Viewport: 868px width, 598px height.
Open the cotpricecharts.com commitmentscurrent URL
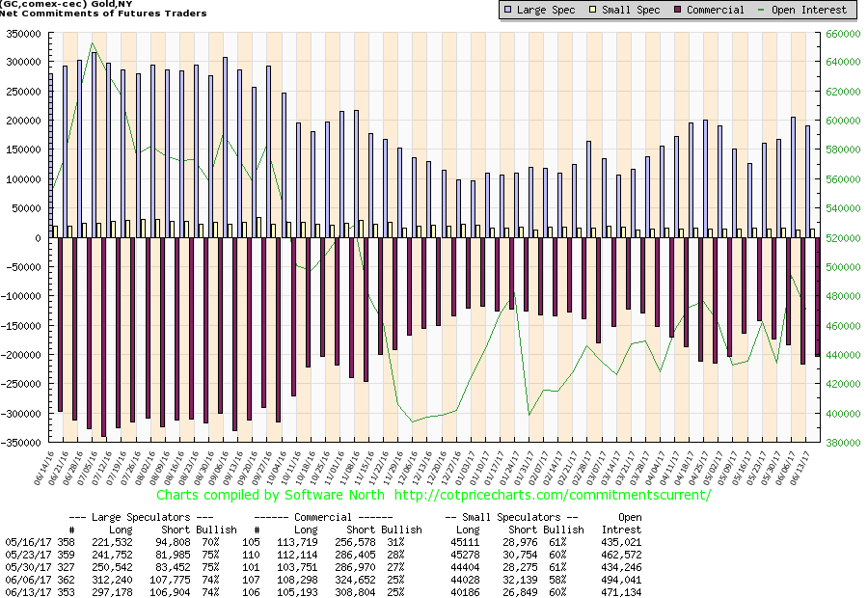point(552,495)
